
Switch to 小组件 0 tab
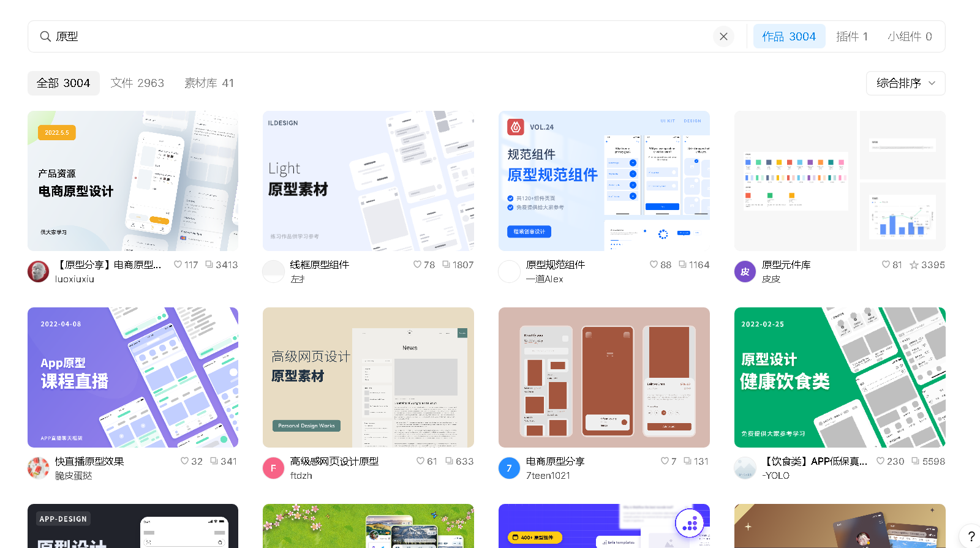(910, 37)
